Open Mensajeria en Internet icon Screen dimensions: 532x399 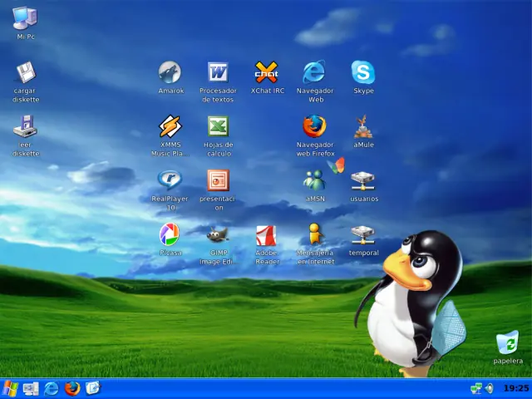click(x=315, y=234)
